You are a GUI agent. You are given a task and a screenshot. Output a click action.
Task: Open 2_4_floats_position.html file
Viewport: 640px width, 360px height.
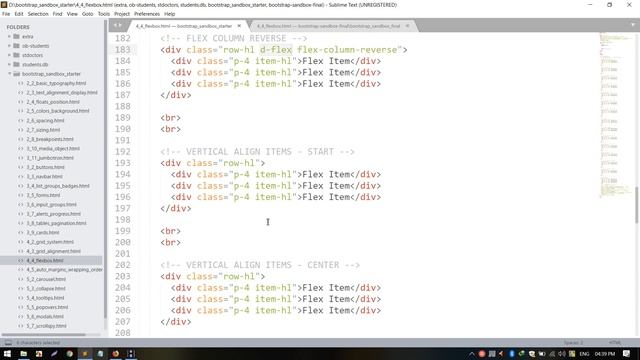coord(53,102)
